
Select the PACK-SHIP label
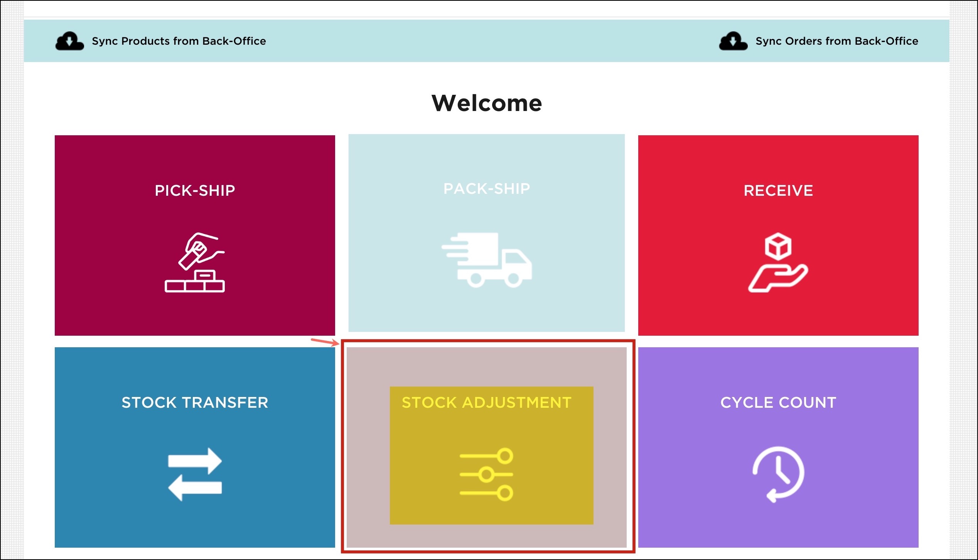pos(487,188)
